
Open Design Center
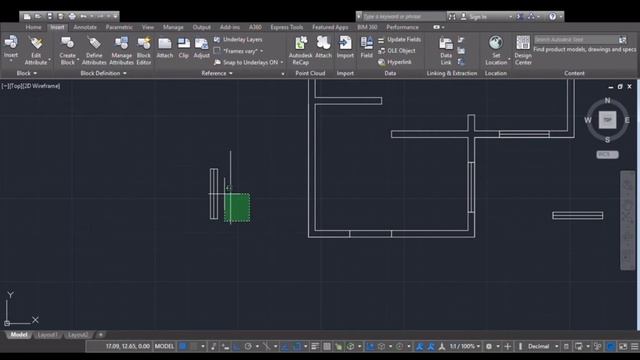pyautogui.click(x=523, y=50)
